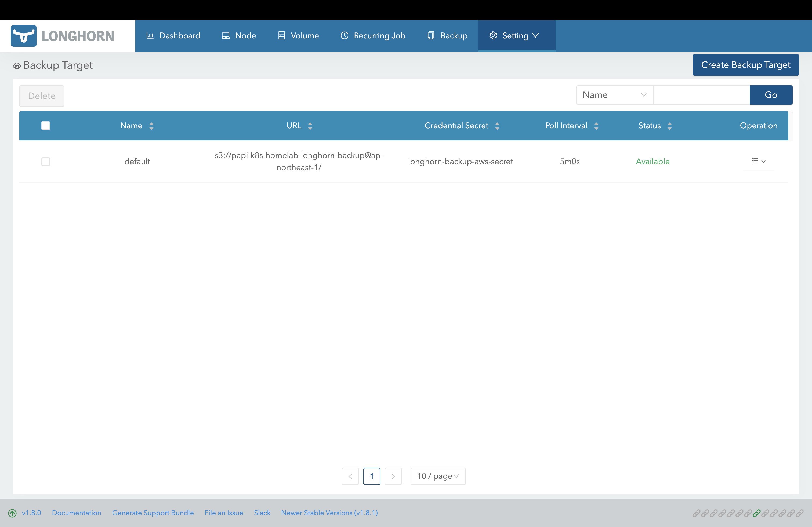The width and height of the screenshot is (812, 527).
Task: Sort by Poll Interval column arrows
Action: [x=596, y=126]
